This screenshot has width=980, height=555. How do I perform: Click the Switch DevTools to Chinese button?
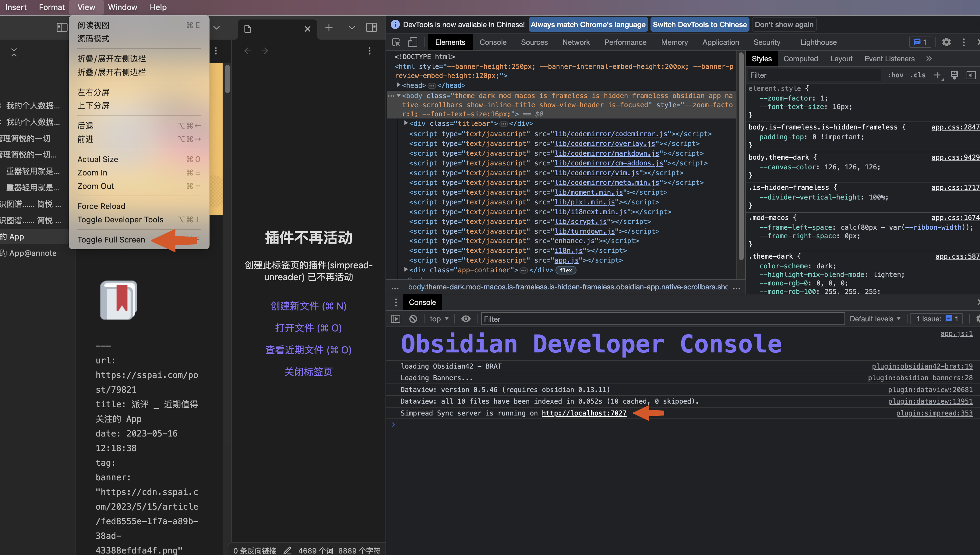[700, 24]
